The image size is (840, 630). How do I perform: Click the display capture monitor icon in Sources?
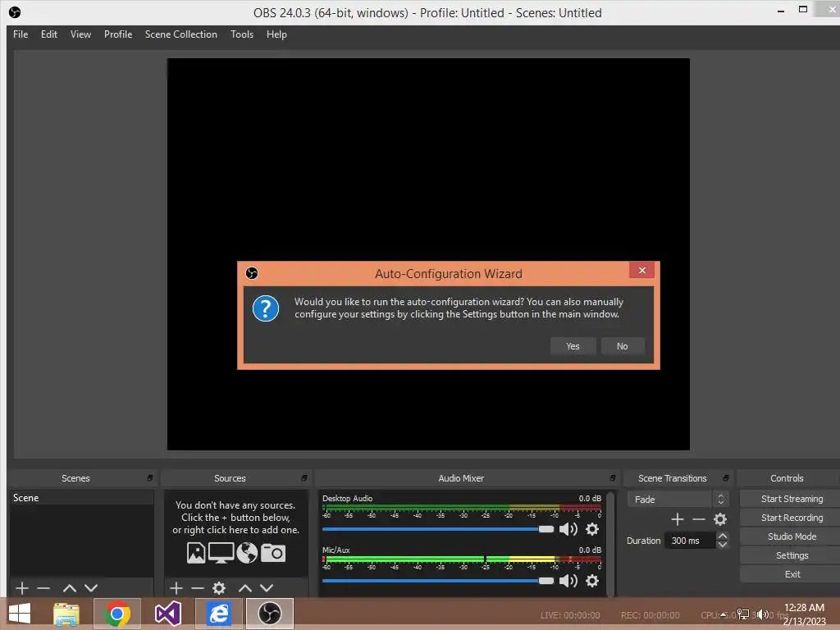221,553
